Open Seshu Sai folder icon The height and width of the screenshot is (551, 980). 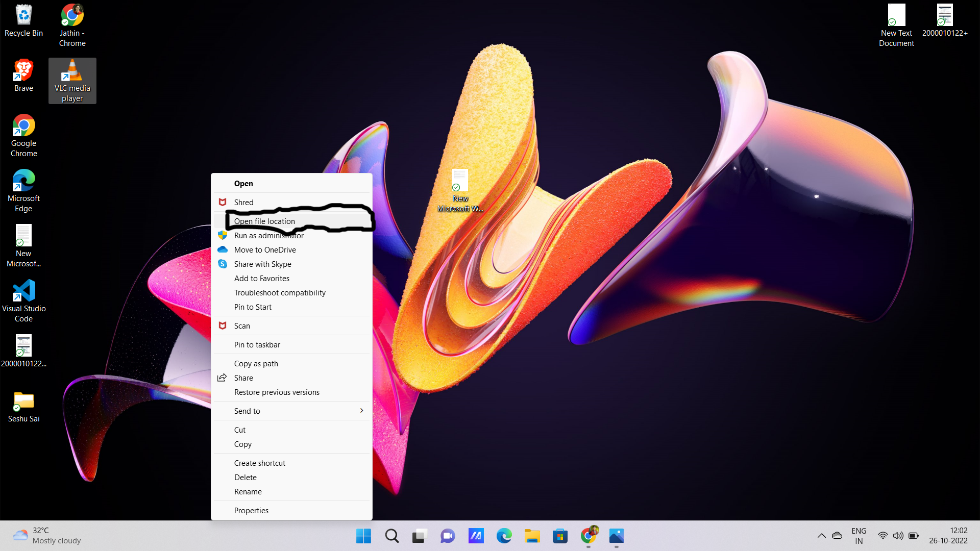coord(23,401)
